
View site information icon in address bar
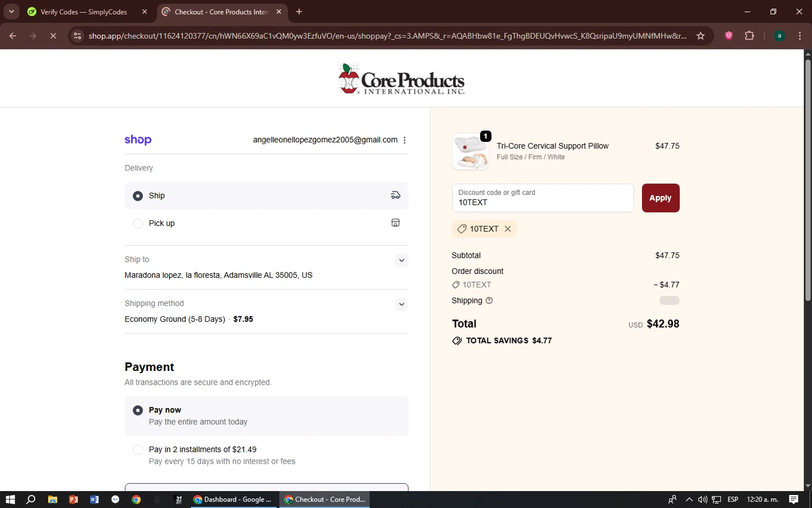click(77, 36)
